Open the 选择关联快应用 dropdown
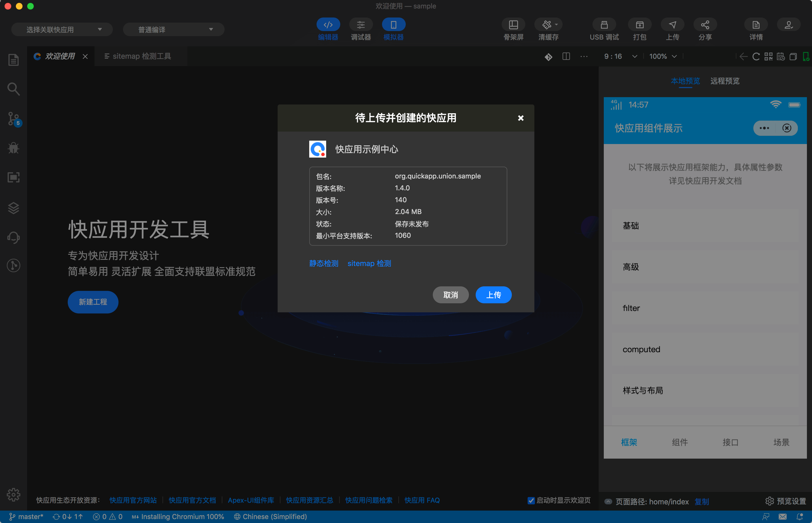This screenshot has width=812, height=523. pyautogui.click(x=62, y=29)
